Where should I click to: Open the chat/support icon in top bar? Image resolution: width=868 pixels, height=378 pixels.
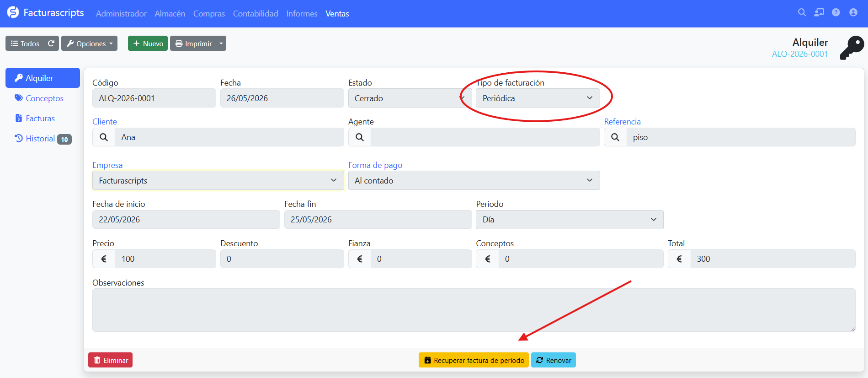click(819, 13)
